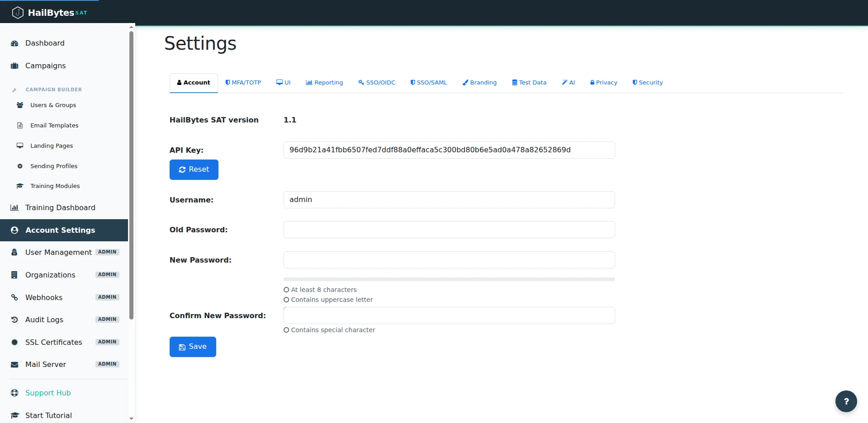Switch to the MFA/TOTP tab
Screen dimensions: 868x423
point(243,82)
